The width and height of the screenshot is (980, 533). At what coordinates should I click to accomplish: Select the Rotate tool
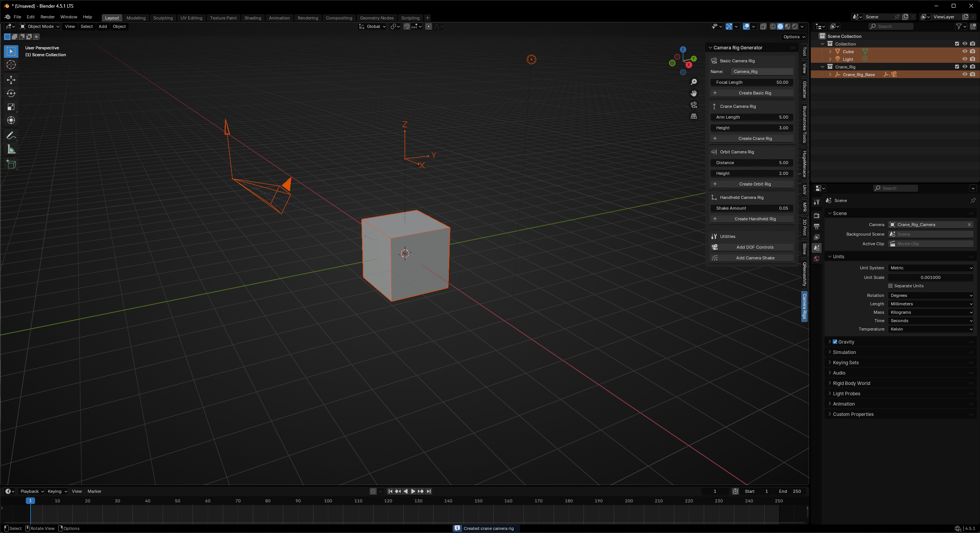pos(11,93)
